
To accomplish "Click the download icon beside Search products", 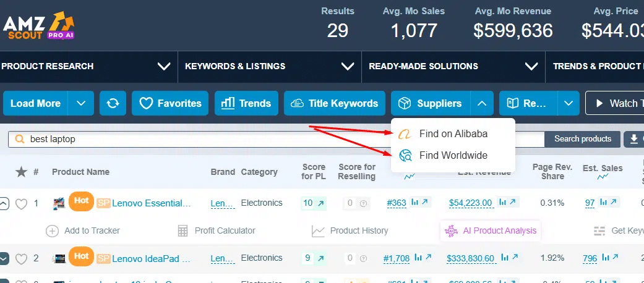I will click(633, 139).
